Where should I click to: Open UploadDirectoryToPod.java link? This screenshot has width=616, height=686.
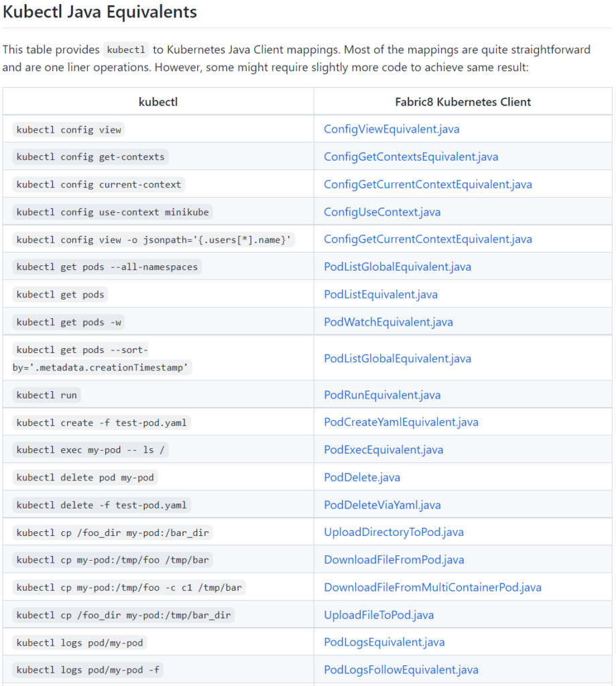(x=393, y=532)
